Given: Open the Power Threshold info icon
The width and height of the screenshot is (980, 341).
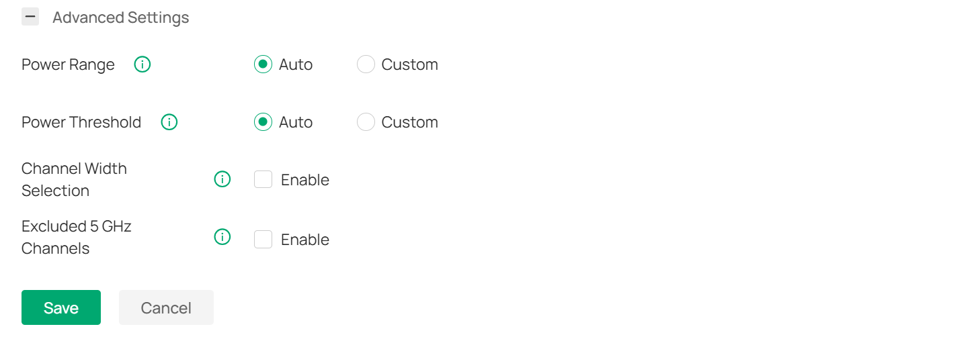Looking at the screenshot, I should (169, 122).
